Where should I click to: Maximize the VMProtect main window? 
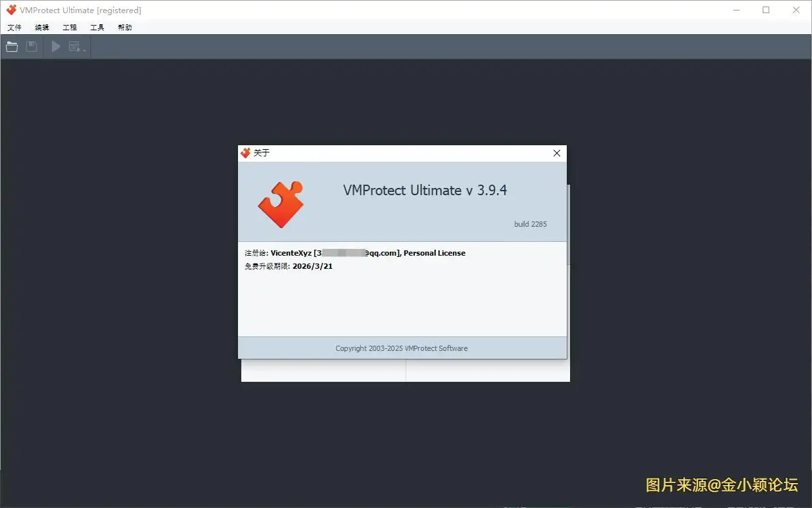766,10
